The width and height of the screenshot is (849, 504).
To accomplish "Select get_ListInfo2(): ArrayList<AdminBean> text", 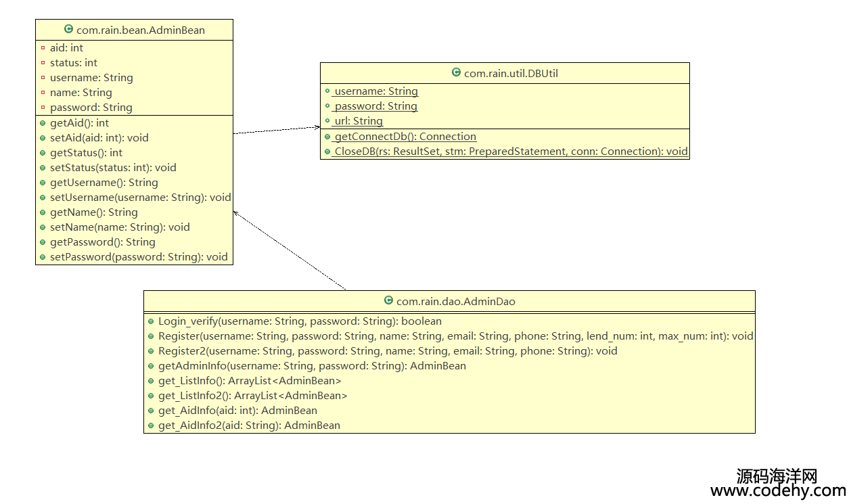I will tap(253, 396).
